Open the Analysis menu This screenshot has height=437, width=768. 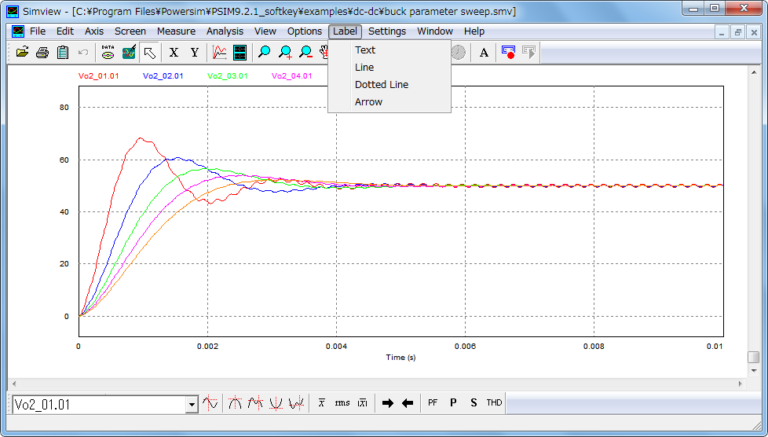(x=224, y=31)
